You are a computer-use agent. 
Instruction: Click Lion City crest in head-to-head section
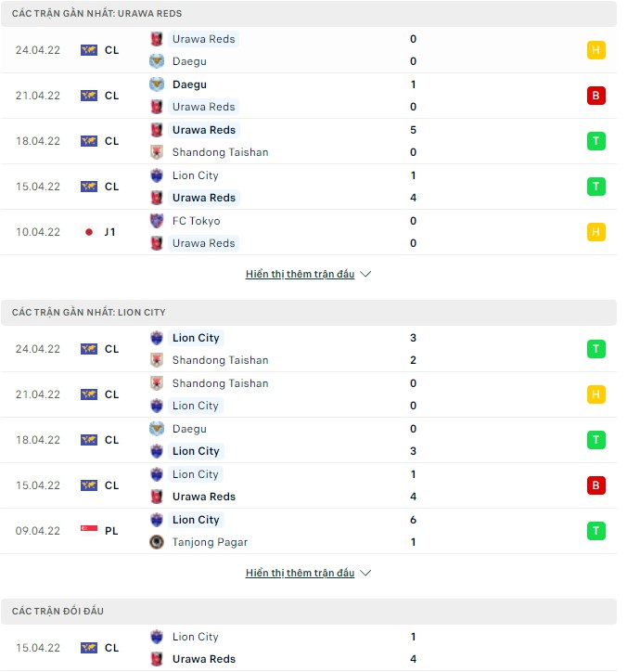click(x=157, y=637)
